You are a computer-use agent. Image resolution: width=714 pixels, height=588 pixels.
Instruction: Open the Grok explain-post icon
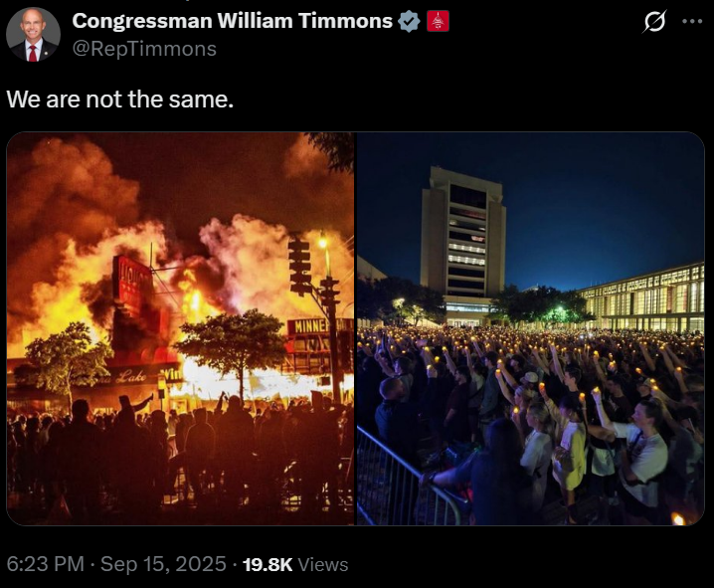click(x=654, y=21)
